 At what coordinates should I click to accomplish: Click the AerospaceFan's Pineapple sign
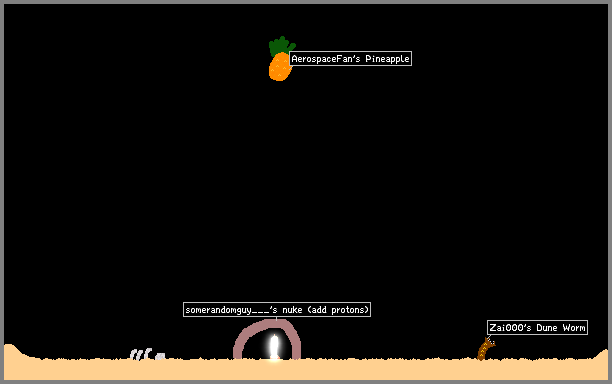coord(350,59)
